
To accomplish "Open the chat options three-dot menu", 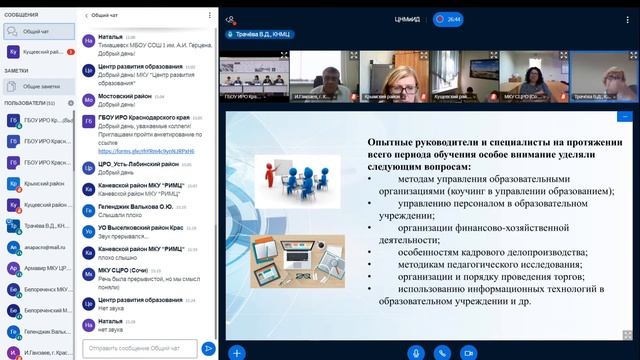I will (x=210, y=15).
